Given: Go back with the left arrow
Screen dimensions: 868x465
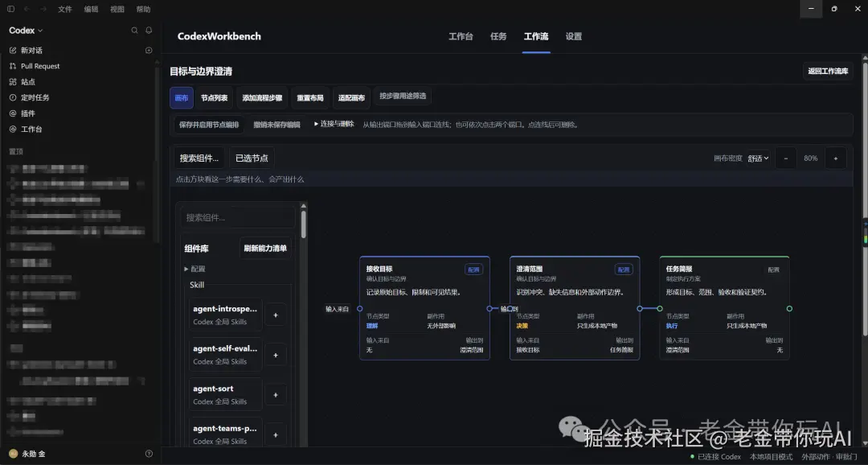Looking at the screenshot, I should [27, 9].
